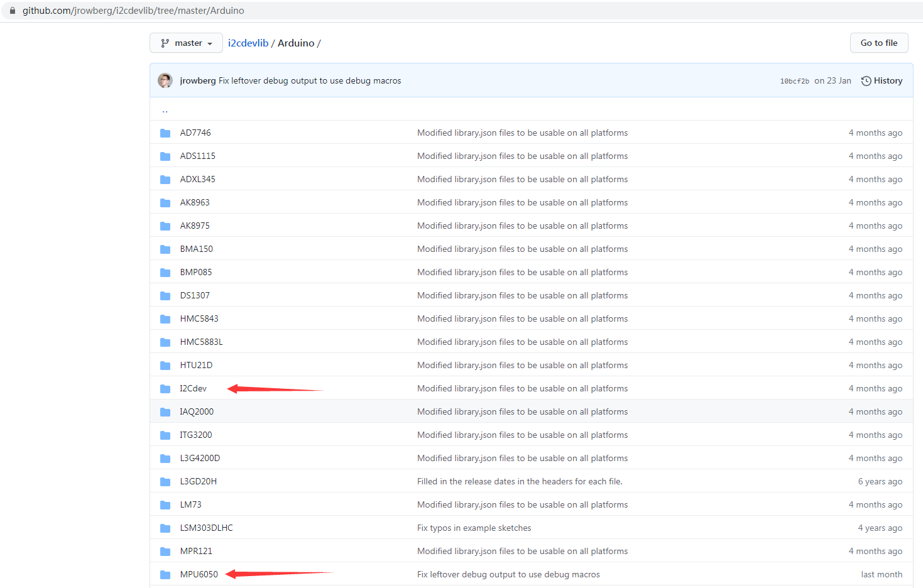923x588 pixels.
Task: Open the jrowberg author link
Action: (x=198, y=80)
